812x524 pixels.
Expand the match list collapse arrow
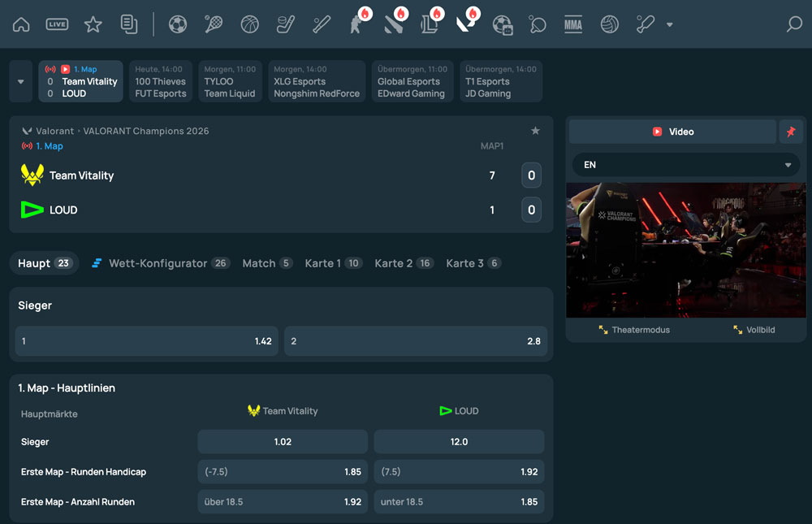click(x=21, y=81)
